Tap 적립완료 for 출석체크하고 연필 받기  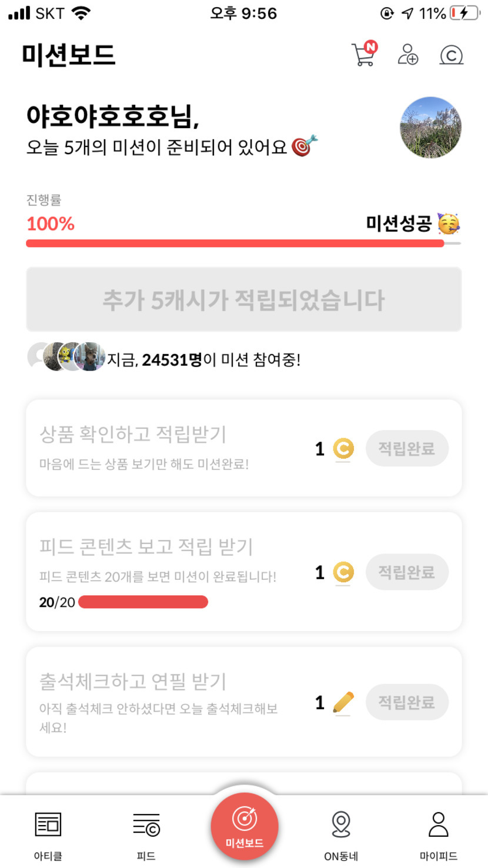(407, 702)
